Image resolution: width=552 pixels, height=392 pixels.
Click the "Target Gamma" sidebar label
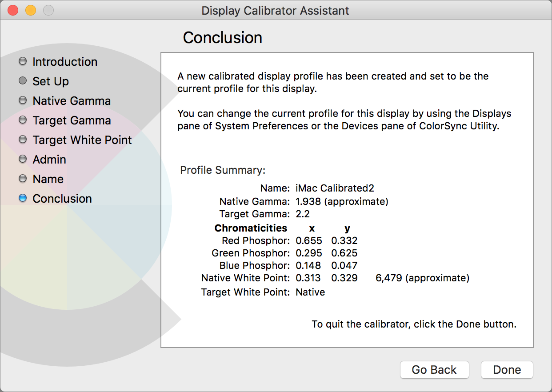[x=72, y=120]
